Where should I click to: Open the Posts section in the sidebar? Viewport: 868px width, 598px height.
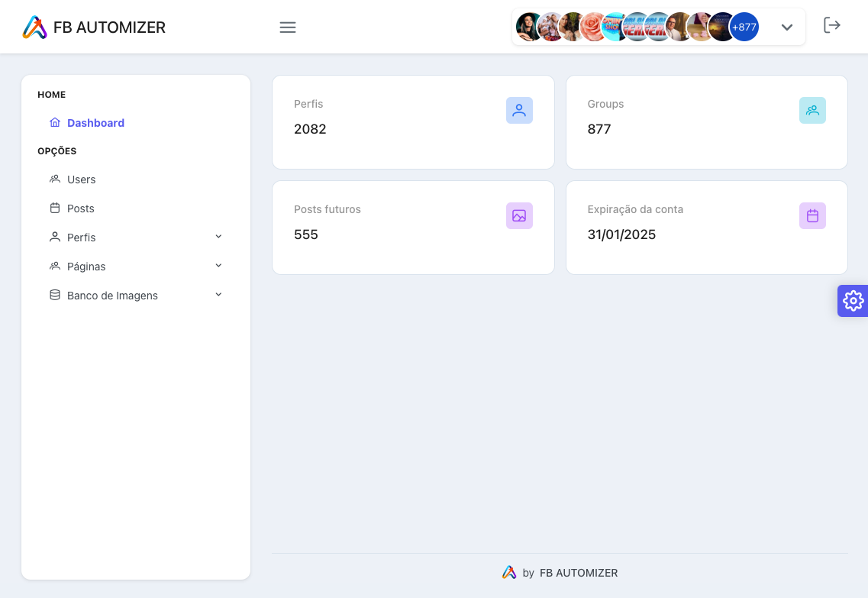tap(80, 208)
